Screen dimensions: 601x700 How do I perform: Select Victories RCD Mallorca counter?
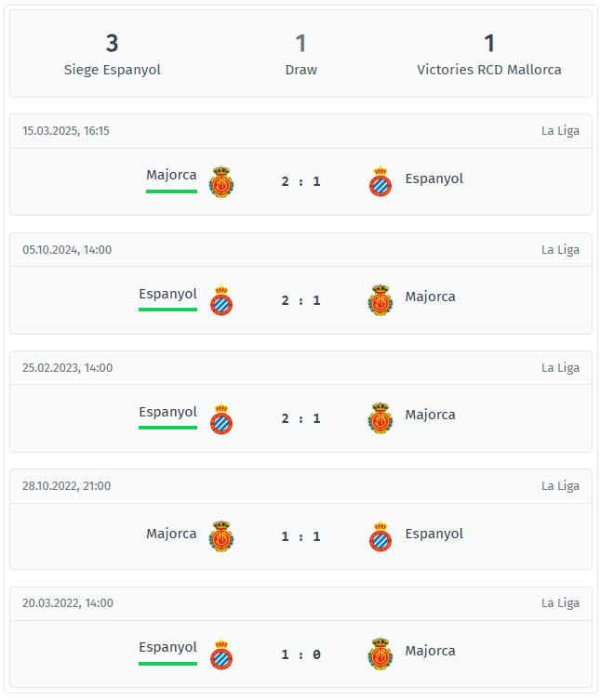pos(489,56)
